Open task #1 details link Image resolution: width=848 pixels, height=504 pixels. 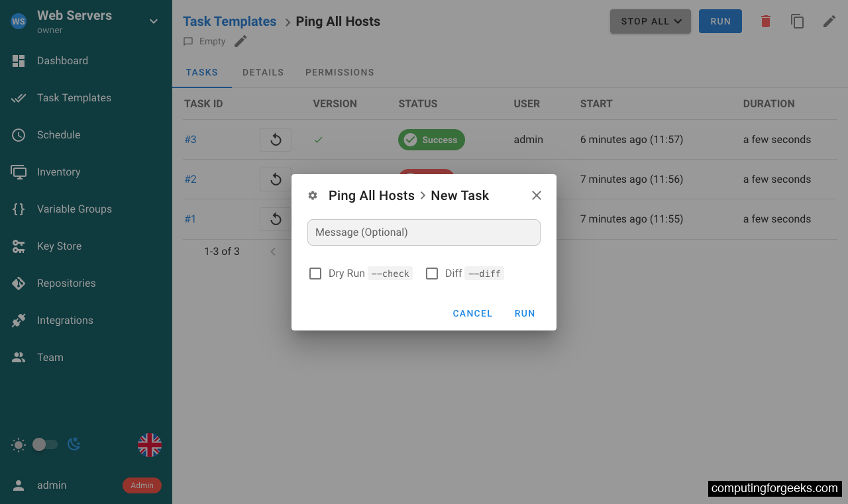190,219
